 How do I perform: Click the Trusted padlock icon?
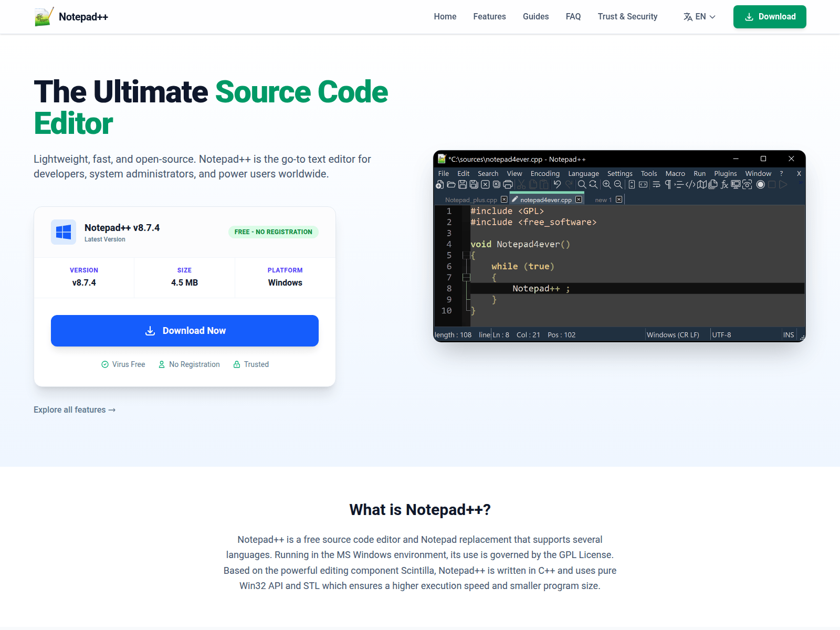pyautogui.click(x=237, y=364)
